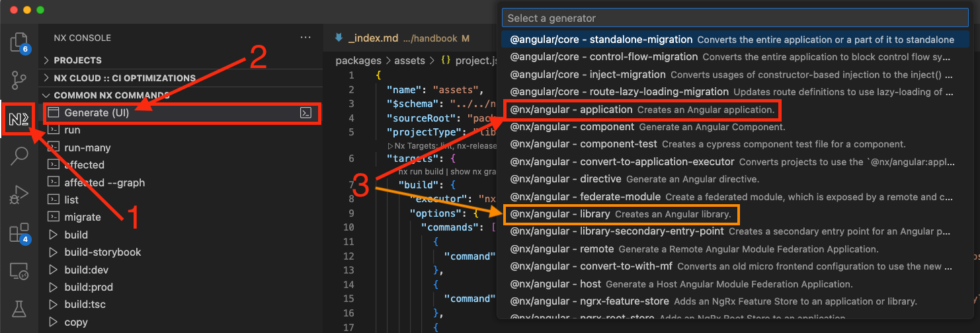
Task: Click the Nx Targets code lens link
Action: [442, 145]
